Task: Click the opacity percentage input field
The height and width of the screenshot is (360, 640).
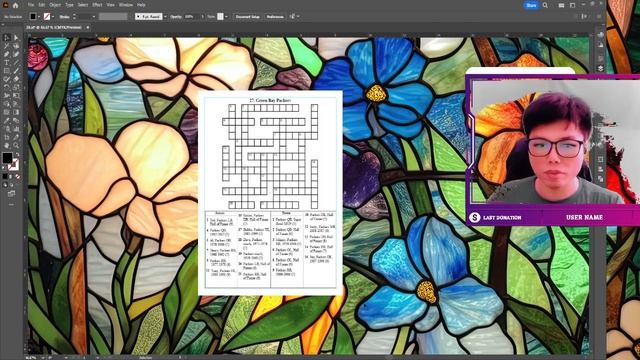Action: point(191,17)
